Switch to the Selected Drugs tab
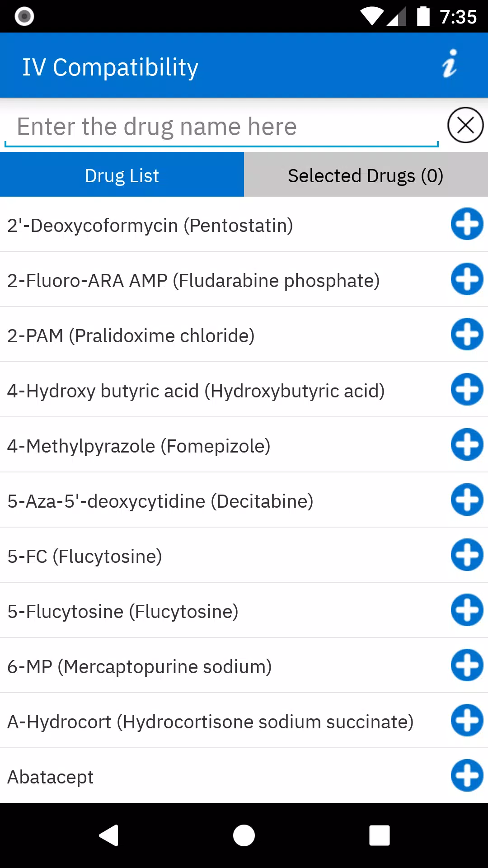Viewport: 488px width, 868px height. [366, 175]
